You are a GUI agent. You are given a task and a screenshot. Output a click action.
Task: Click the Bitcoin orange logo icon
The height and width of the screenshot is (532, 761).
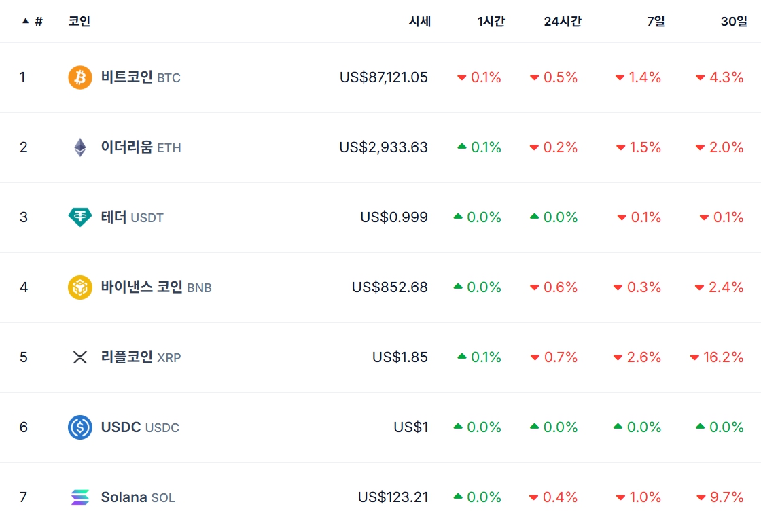coord(80,77)
